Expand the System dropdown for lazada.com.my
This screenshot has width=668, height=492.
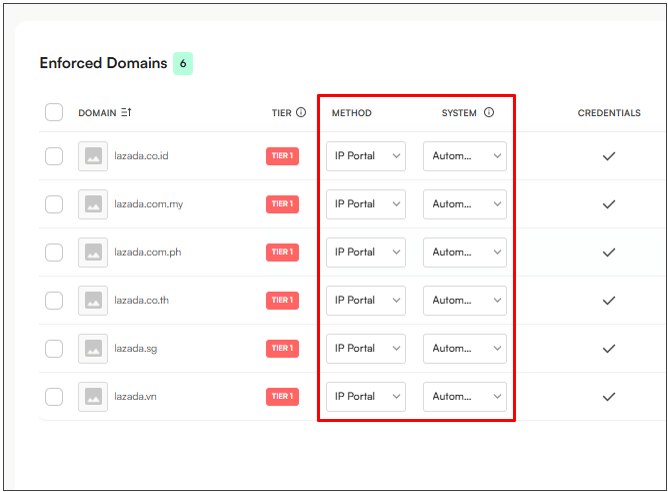tap(465, 204)
